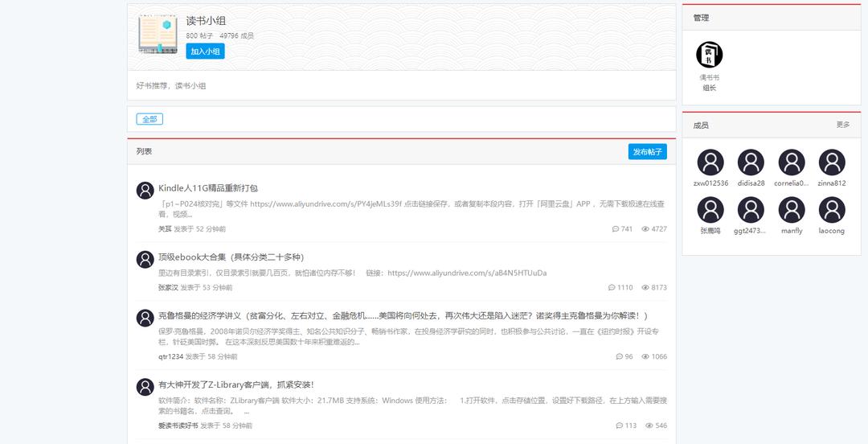Open author 爱读书读好书 profile link

(178, 425)
